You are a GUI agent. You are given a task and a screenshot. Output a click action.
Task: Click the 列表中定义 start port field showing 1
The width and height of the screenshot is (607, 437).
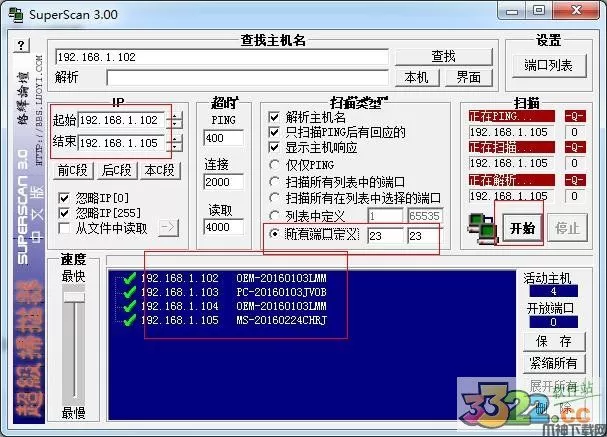click(x=385, y=216)
